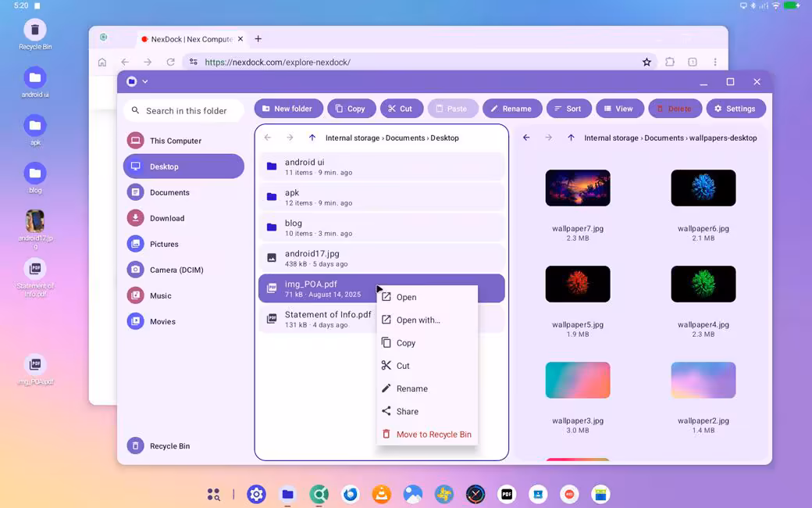Open the android ui desktop folder icon
The height and width of the screenshot is (508, 812).
[34, 77]
